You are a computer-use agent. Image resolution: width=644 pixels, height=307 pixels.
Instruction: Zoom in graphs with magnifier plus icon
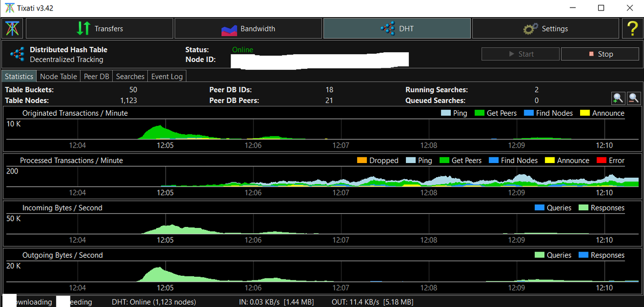(618, 98)
